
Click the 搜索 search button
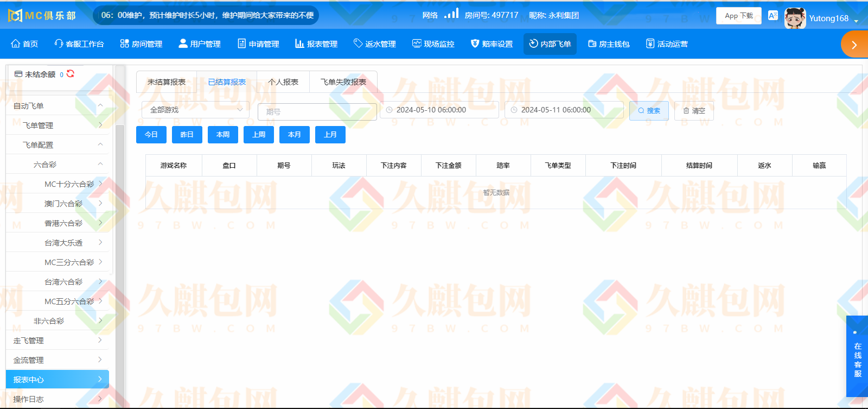[x=649, y=111]
